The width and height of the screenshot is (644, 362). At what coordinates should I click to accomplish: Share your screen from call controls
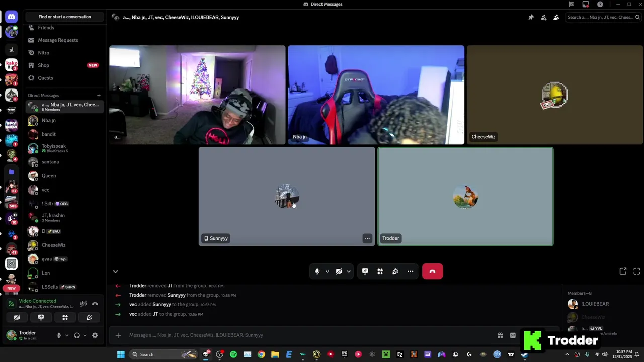[x=365, y=271]
